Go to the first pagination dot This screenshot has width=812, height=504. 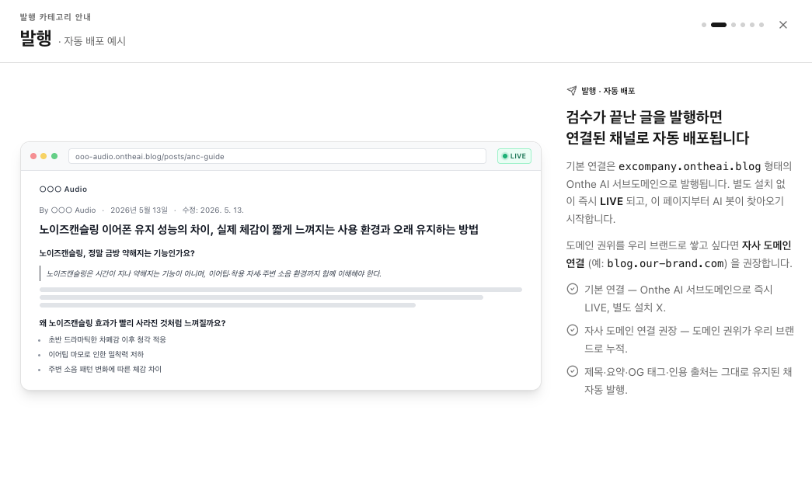click(704, 25)
